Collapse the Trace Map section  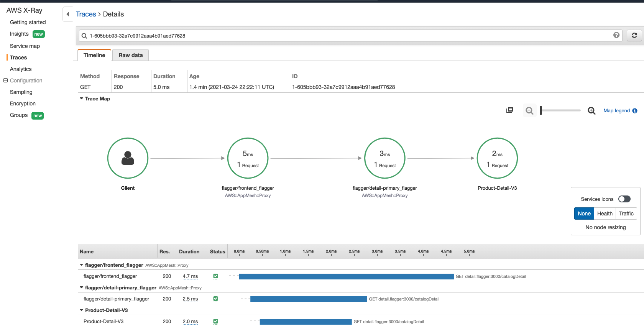(x=81, y=99)
